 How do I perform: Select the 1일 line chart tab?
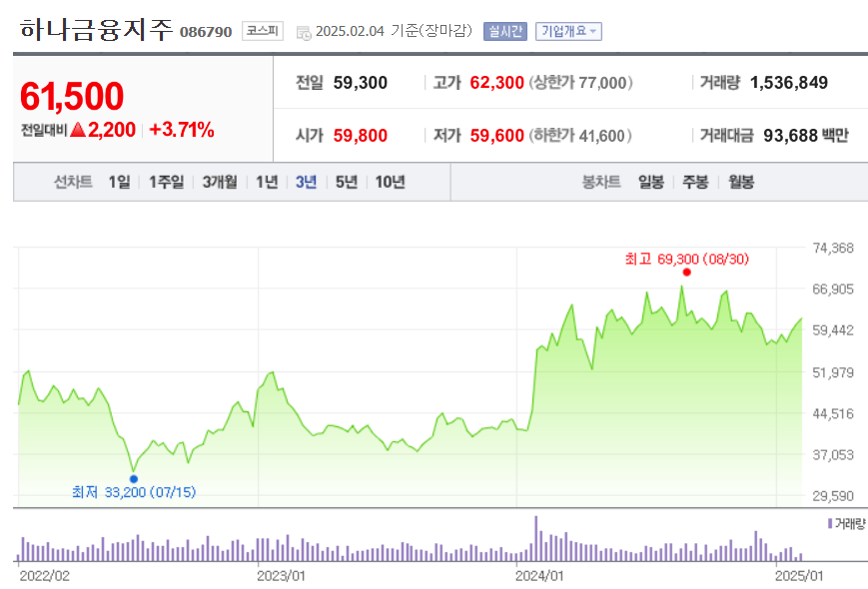[120, 182]
